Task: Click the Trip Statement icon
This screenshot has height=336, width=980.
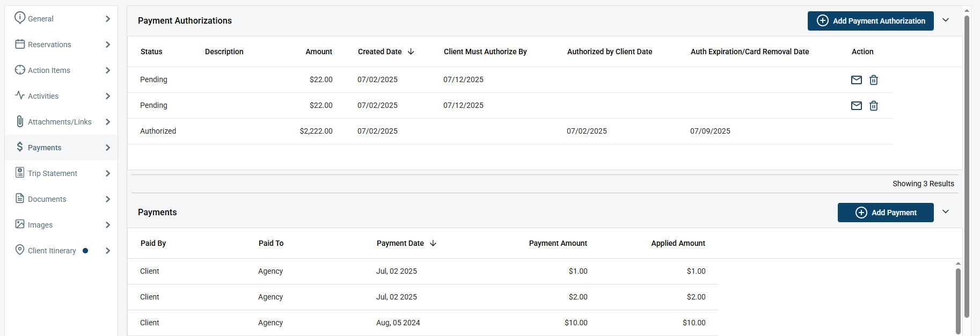Action: coord(20,172)
